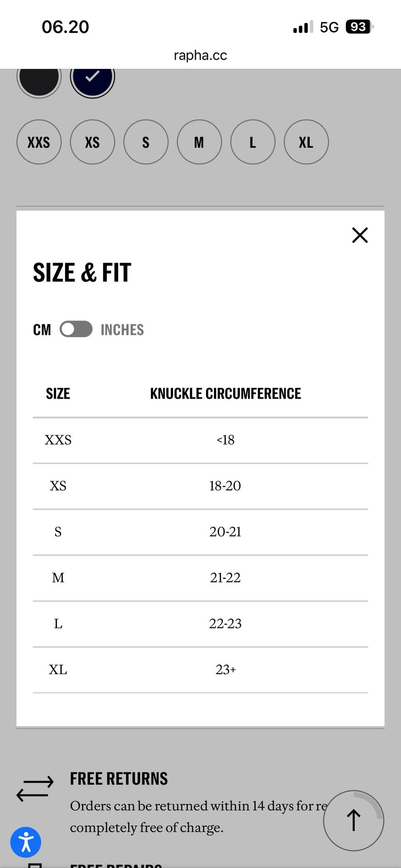This screenshot has width=401, height=868.
Task: Open the FREE RETURNS heading
Action: tap(119, 779)
